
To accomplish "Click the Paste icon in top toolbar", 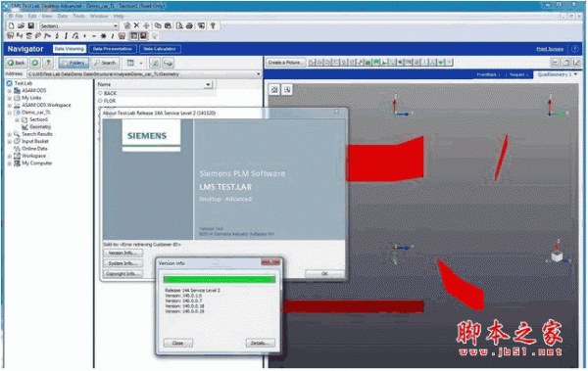I will 168,25.
